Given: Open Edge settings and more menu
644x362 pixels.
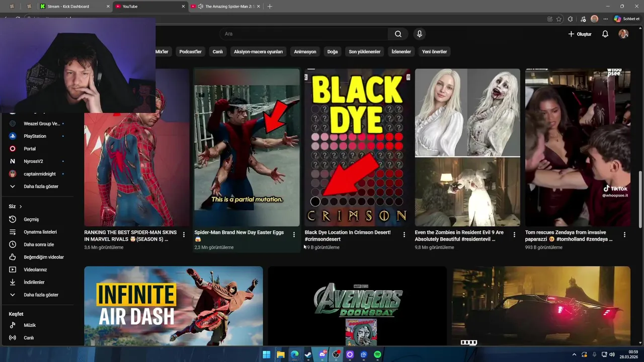Looking at the screenshot, I should [606, 19].
